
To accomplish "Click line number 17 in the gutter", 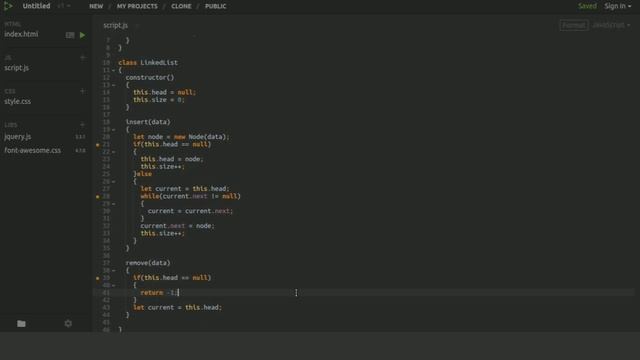I will click(x=106, y=115).
